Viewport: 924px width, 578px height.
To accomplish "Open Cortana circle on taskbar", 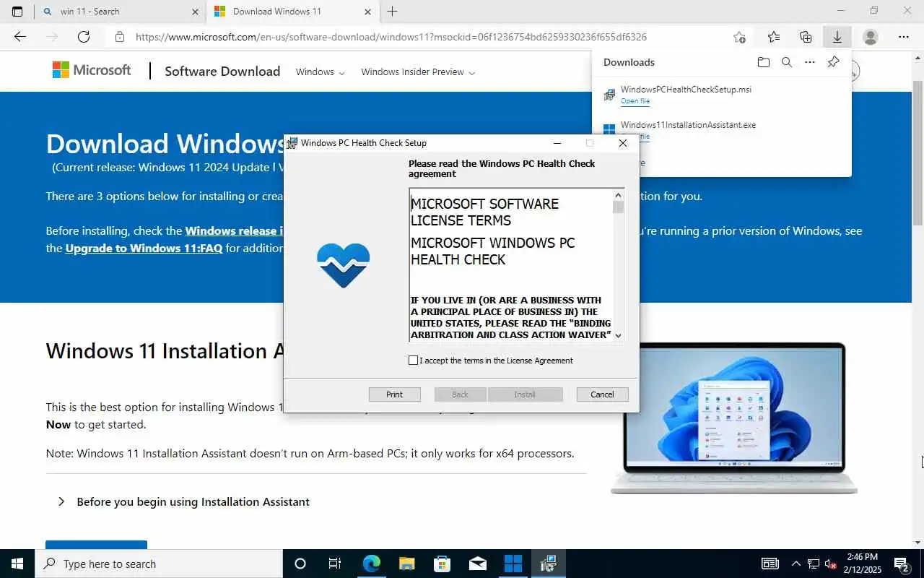I will click(300, 564).
